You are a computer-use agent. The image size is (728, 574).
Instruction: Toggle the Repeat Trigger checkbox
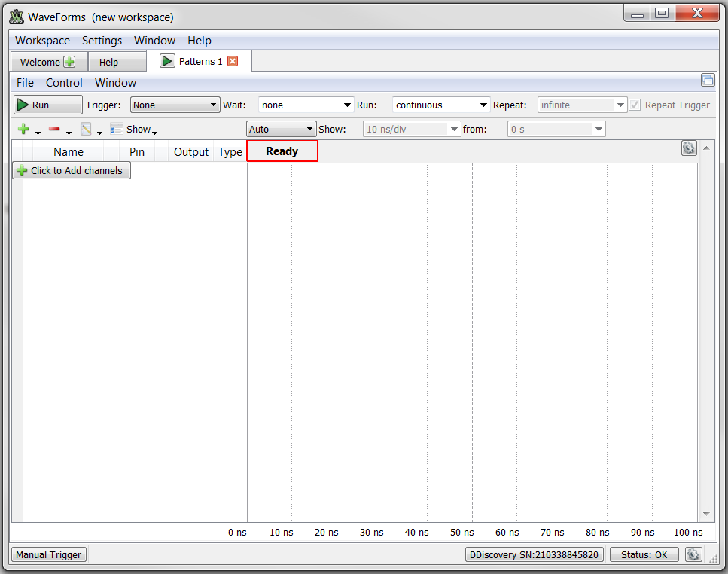635,105
